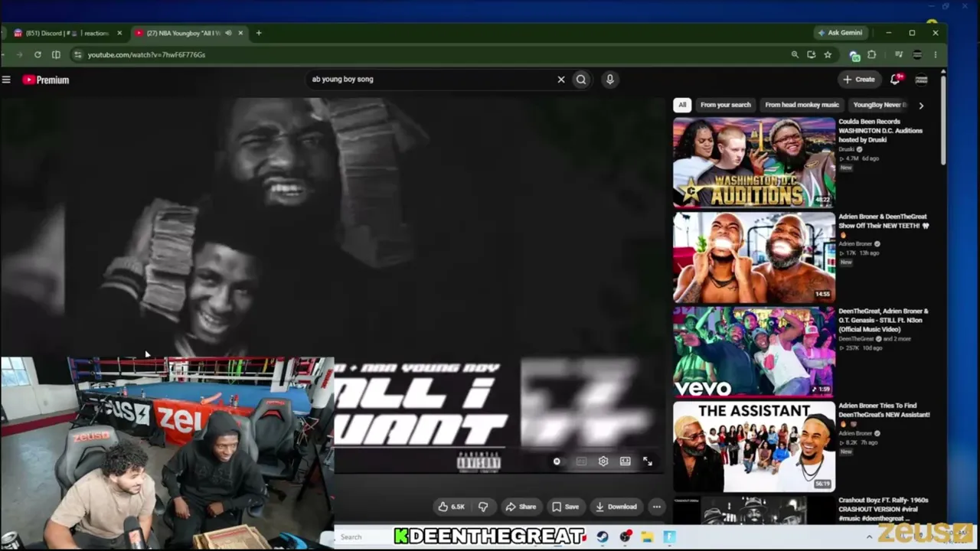
Task: Like the video showing 6.5K likes
Action: [451, 507]
